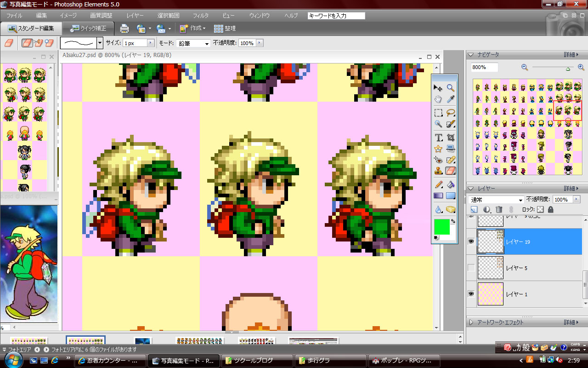Screen dimensions: 588x368
Task: Delete layer using the trash icon
Action: [499, 209]
